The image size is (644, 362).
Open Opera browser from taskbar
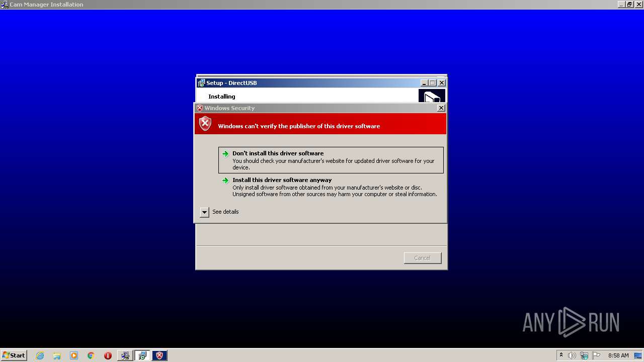[108, 355]
